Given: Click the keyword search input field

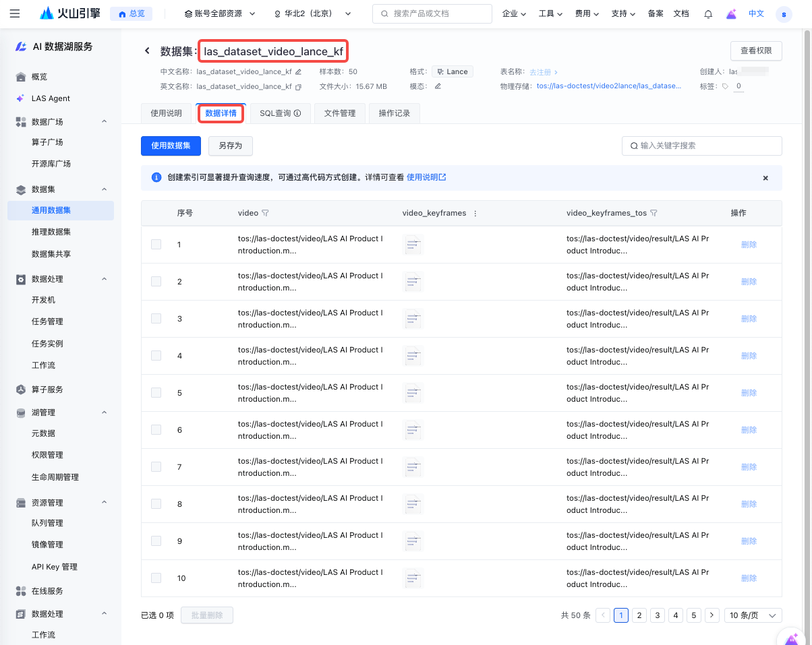Looking at the screenshot, I should [x=705, y=146].
